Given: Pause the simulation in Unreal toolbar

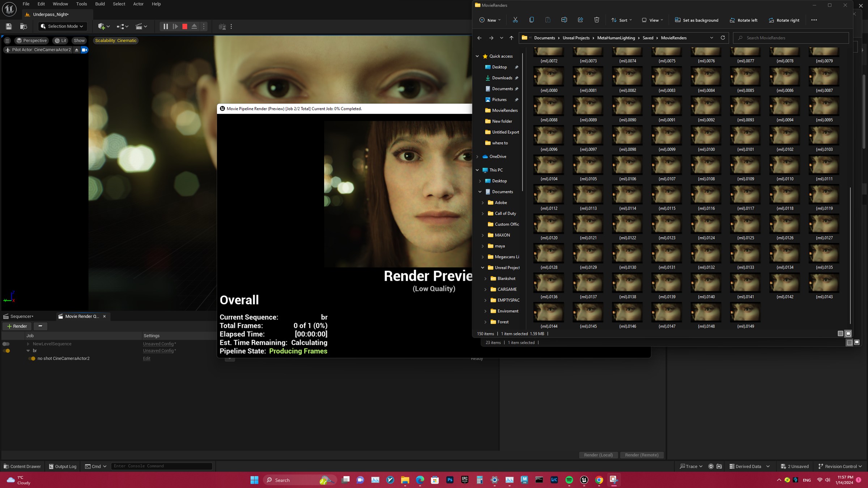Looking at the screenshot, I should click(166, 26).
